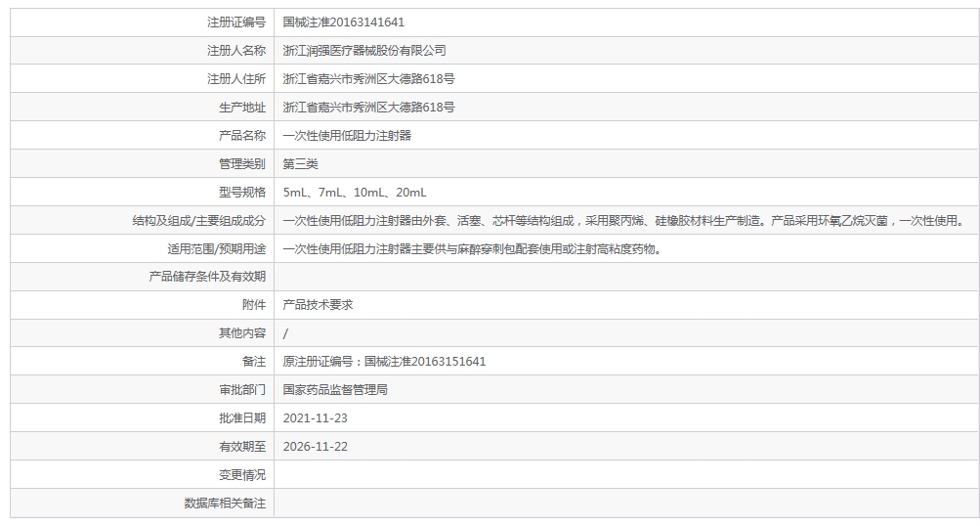Click the 适用范围/预期用途 label
Image resolution: width=980 pixels, height=526 pixels.
tap(216, 249)
